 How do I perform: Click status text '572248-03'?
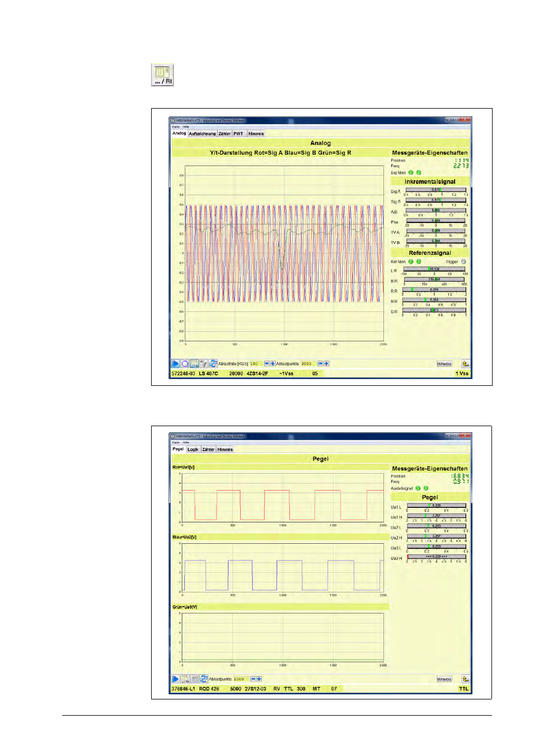(183, 374)
